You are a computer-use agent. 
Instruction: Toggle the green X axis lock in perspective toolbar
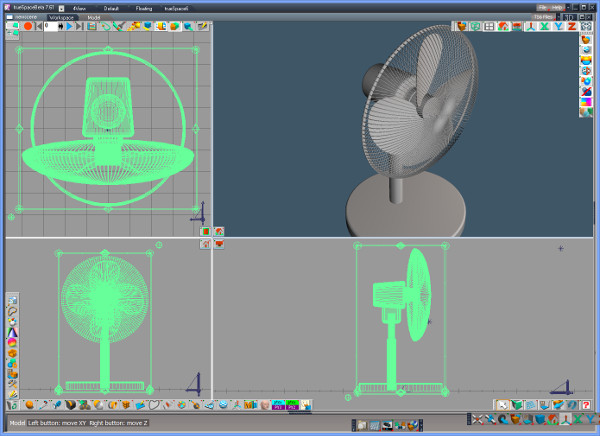click(x=545, y=26)
